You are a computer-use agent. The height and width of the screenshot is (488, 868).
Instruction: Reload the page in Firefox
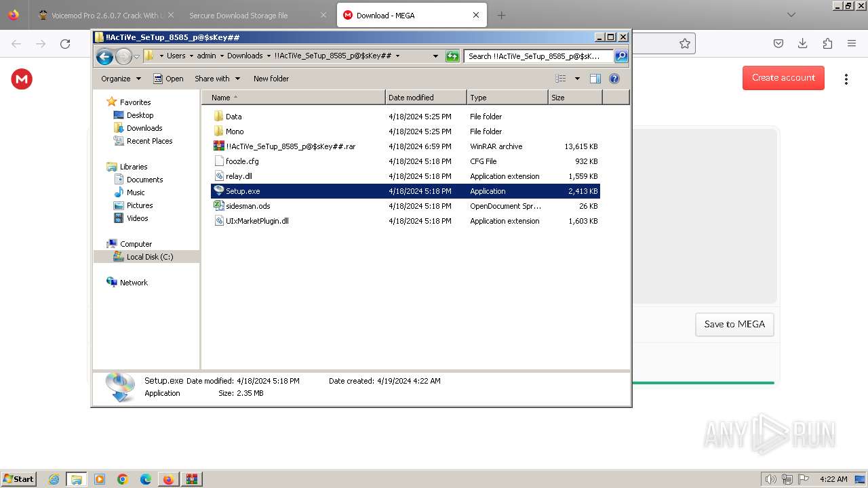click(x=65, y=43)
